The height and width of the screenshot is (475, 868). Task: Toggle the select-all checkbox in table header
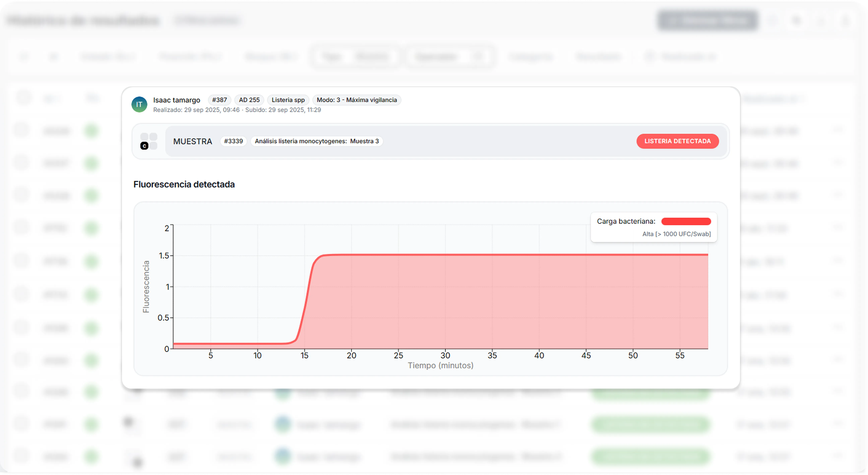coord(24,98)
